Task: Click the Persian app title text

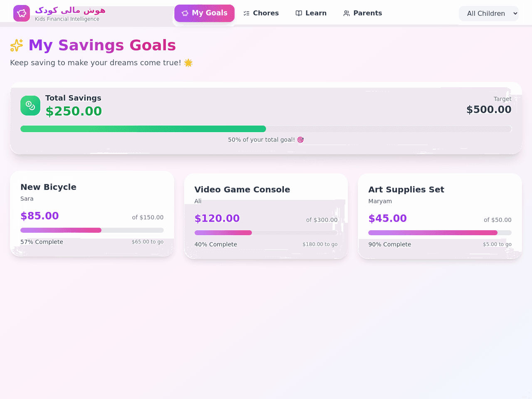Action: [70, 10]
